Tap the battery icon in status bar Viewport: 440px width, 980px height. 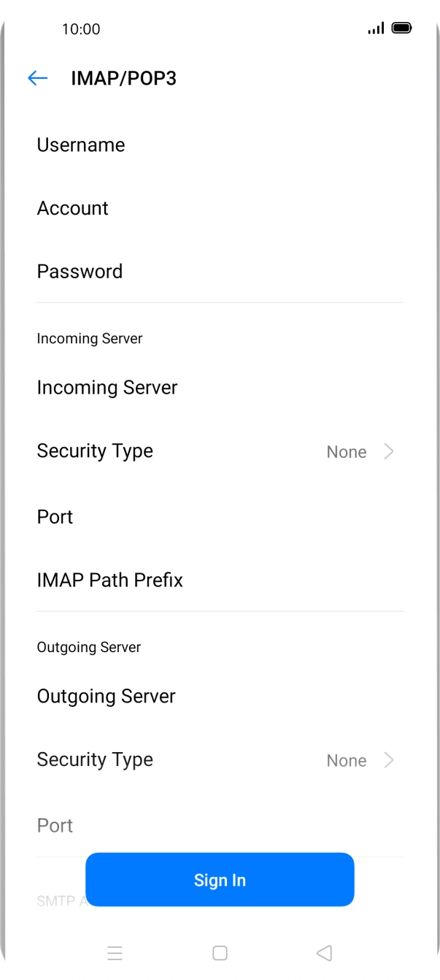401,28
